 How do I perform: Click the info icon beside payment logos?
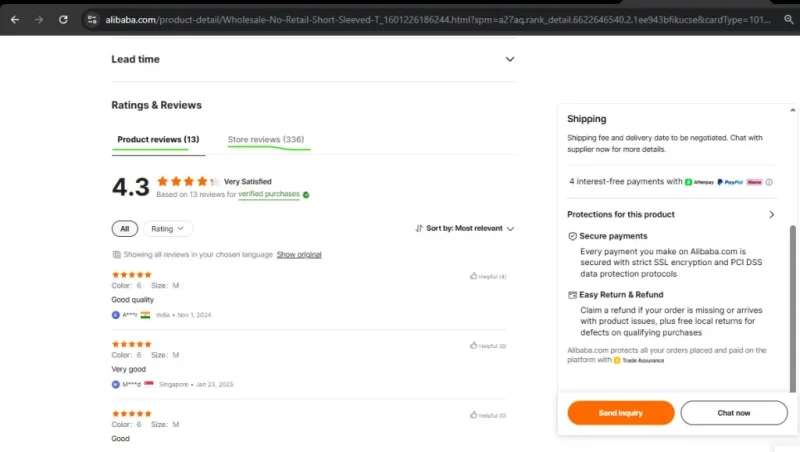[x=769, y=182]
